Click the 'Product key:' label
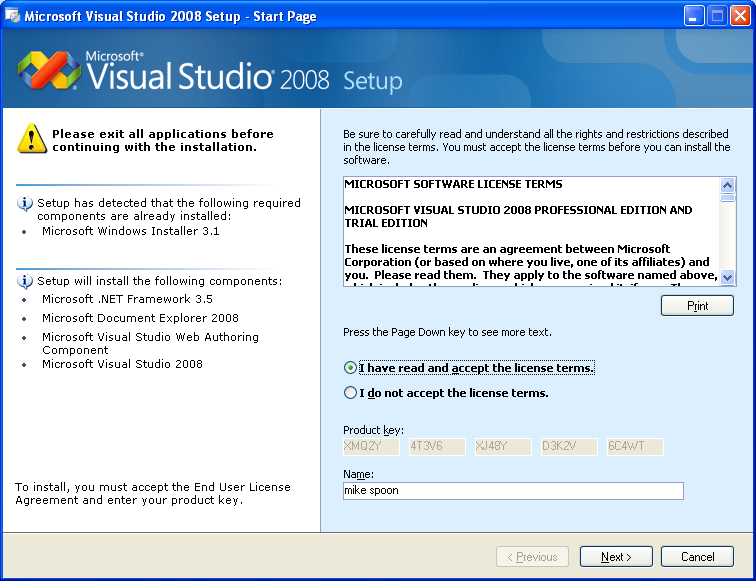Viewport: 756px width, 581px height. tap(373, 430)
